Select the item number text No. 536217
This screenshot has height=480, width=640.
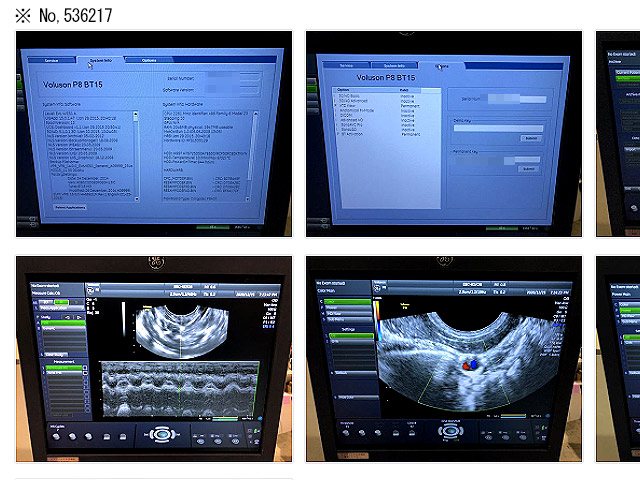[x=76, y=16]
